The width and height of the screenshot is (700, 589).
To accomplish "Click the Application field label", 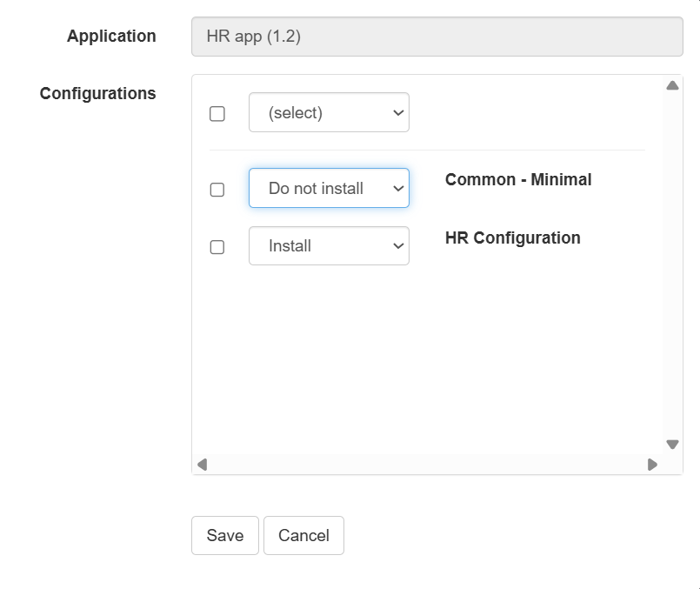I will (x=111, y=36).
